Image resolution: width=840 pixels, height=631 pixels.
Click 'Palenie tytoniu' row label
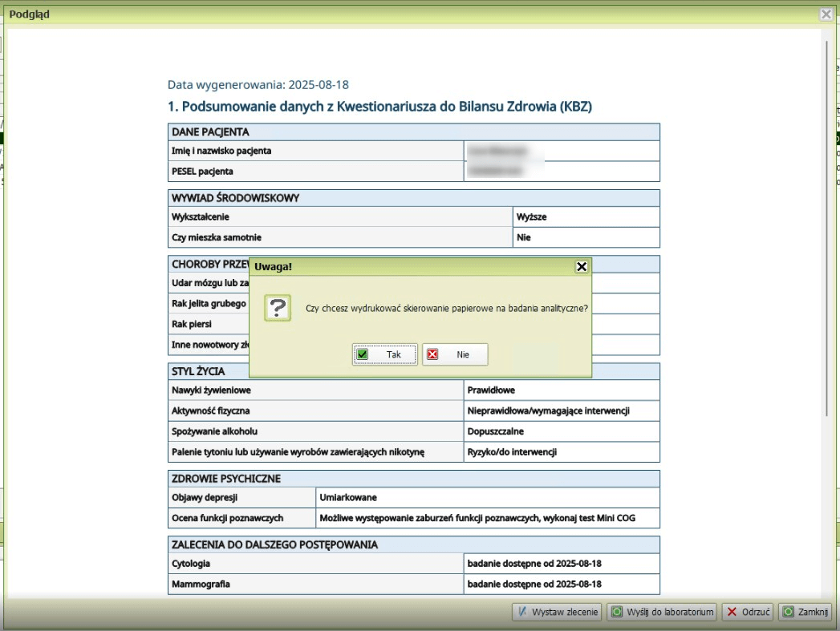(298, 451)
